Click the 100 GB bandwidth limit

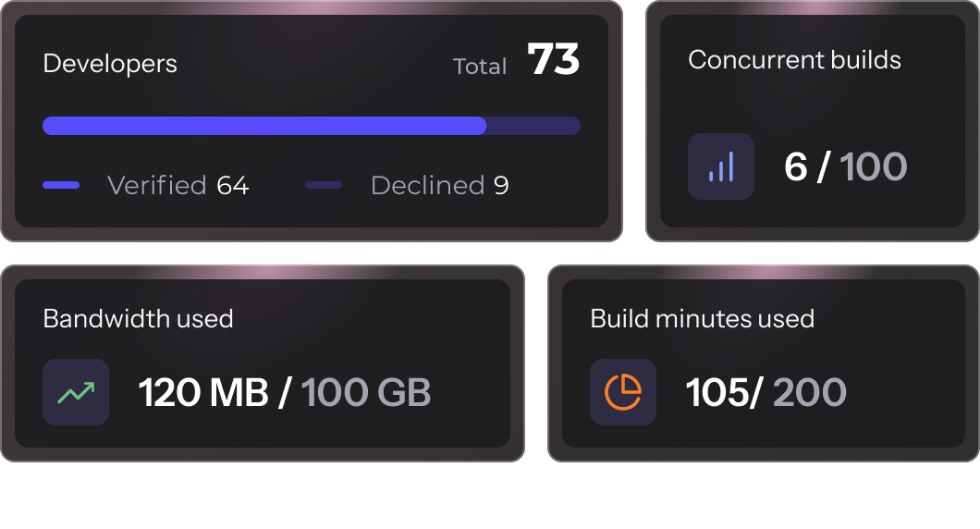(366, 393)
